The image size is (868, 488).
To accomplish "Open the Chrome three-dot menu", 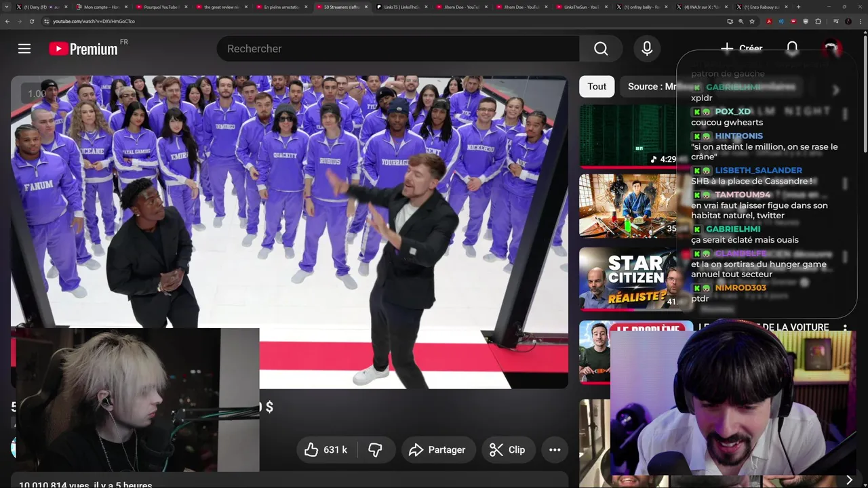I will 860,21.
